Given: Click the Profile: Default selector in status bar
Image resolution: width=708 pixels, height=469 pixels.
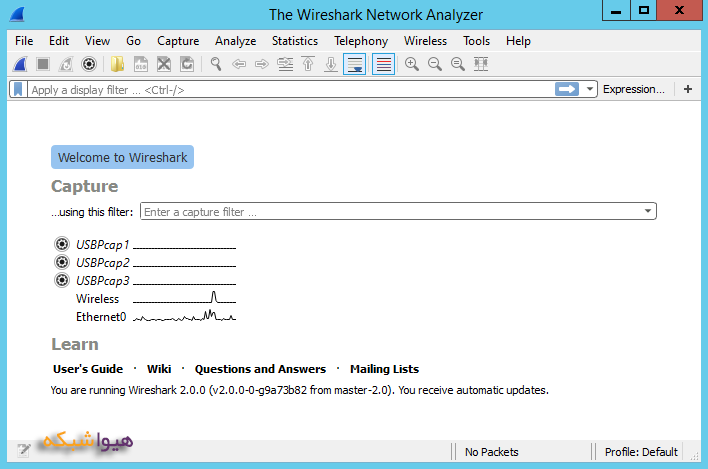Looking at the screenshot, I should click(641, 452).
